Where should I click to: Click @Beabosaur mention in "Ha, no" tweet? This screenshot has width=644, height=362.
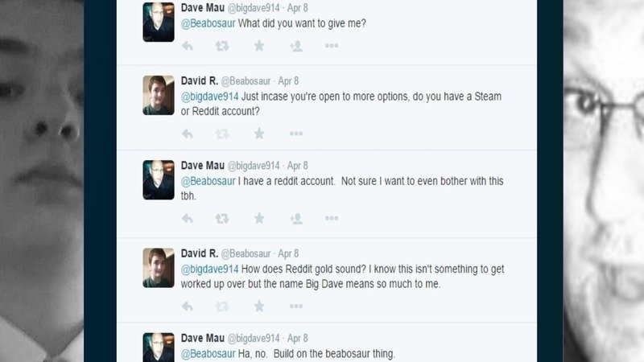[x=208, y=355]
